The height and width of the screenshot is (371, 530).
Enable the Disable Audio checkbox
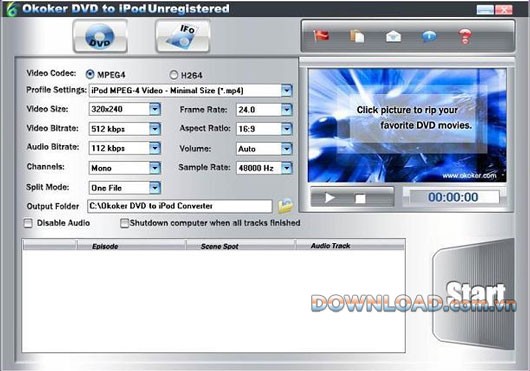pos(28,223)
